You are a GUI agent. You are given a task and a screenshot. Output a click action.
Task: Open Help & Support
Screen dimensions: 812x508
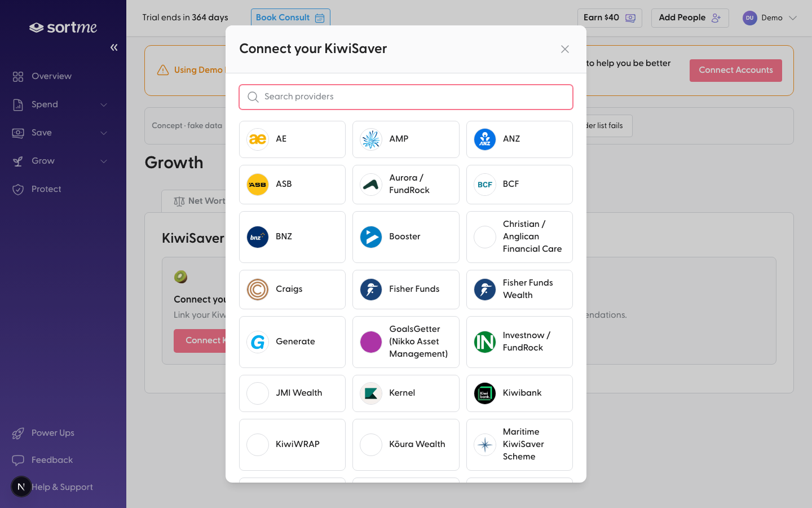click(62, 487)
